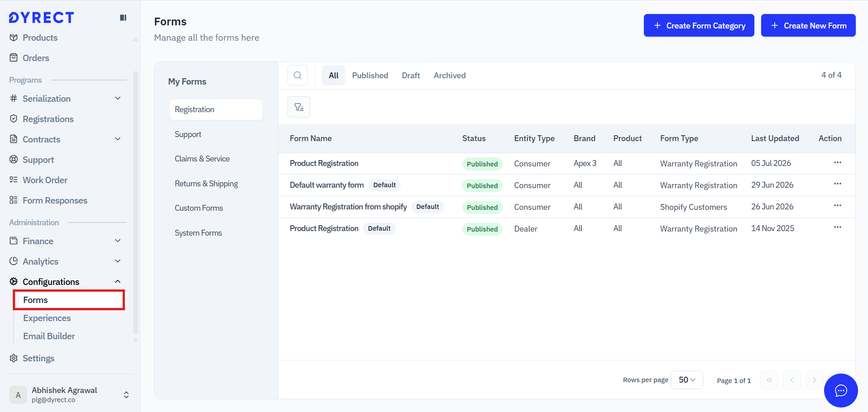This screenshot has width=868, height=412.
Task: Expand the Serialization submenu chevron
Action: tap(118, 98)
